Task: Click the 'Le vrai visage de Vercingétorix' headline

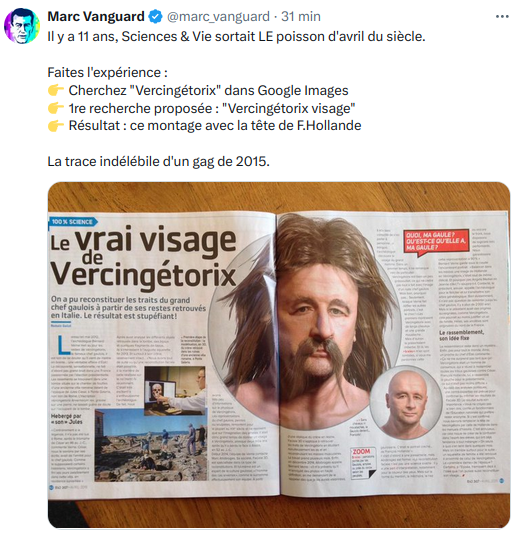Action: (x=143, y=259)
